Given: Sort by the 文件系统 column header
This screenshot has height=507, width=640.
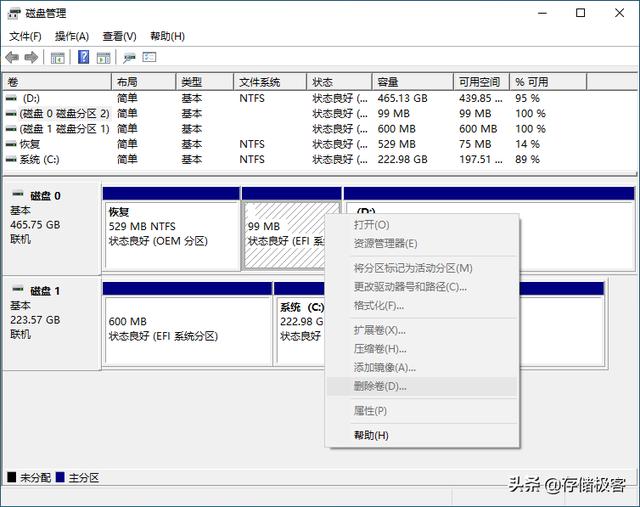Looking at the screenshot, I should pyautogui.click(x=270, y=82).
